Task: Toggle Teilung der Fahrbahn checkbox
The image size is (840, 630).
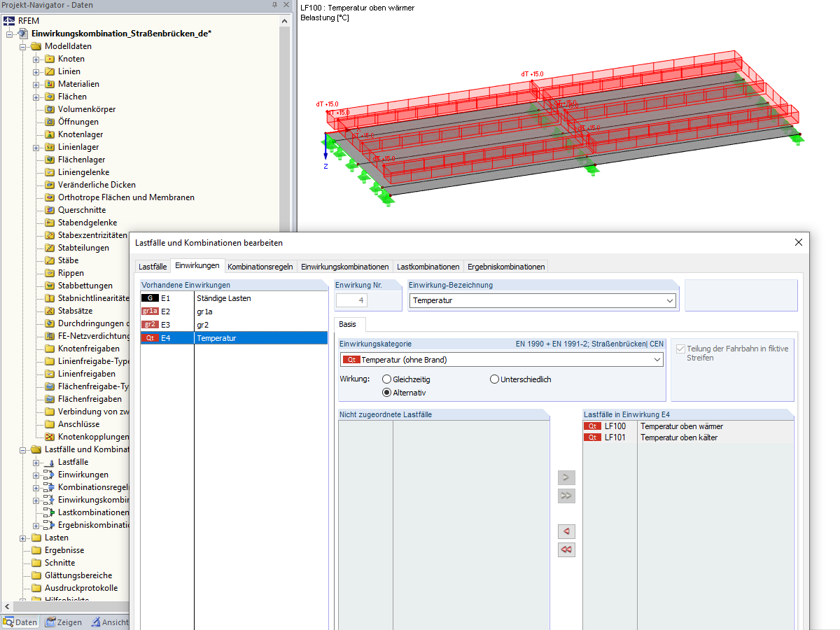Action: tap(681, 349)
